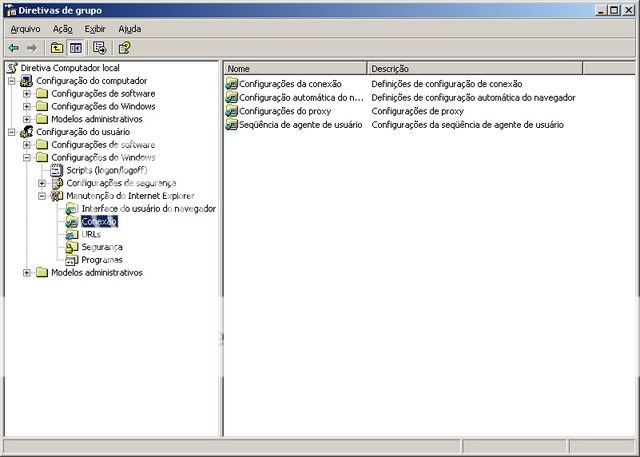
Task: Click the Configuração automática list item icon
Action: pos(231,98)
